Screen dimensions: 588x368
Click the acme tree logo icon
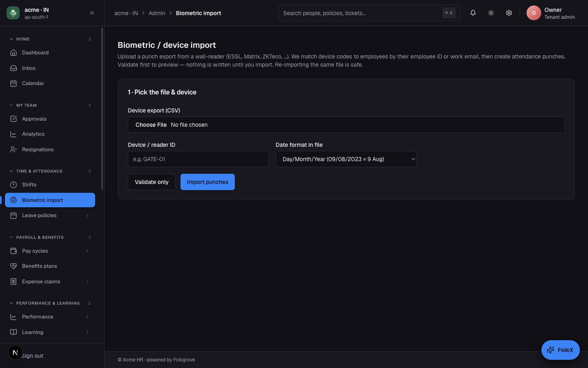13,13
